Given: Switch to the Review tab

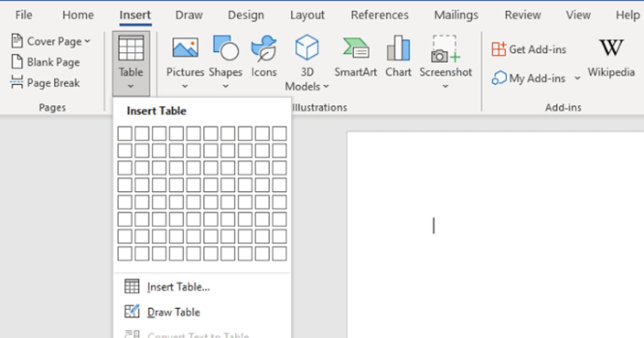Looking at the screenshot, I should point(523,15).
